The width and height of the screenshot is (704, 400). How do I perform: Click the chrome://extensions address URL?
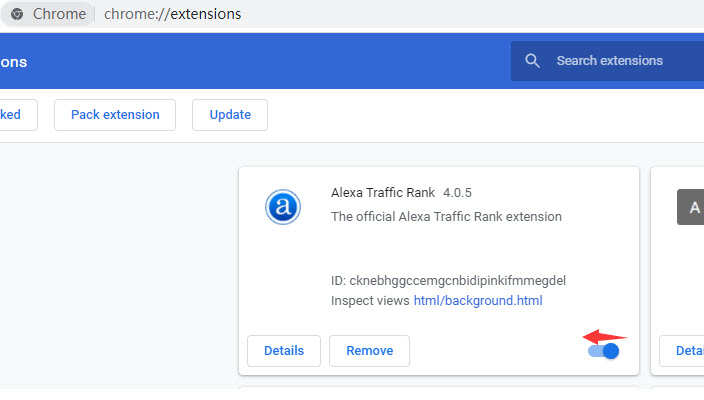172,14
